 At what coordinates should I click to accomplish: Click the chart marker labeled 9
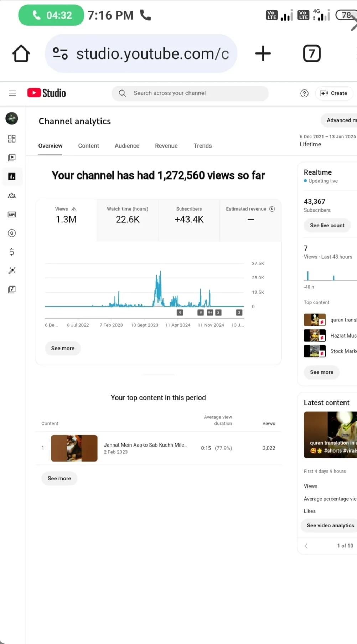click(x=201, y=313)
